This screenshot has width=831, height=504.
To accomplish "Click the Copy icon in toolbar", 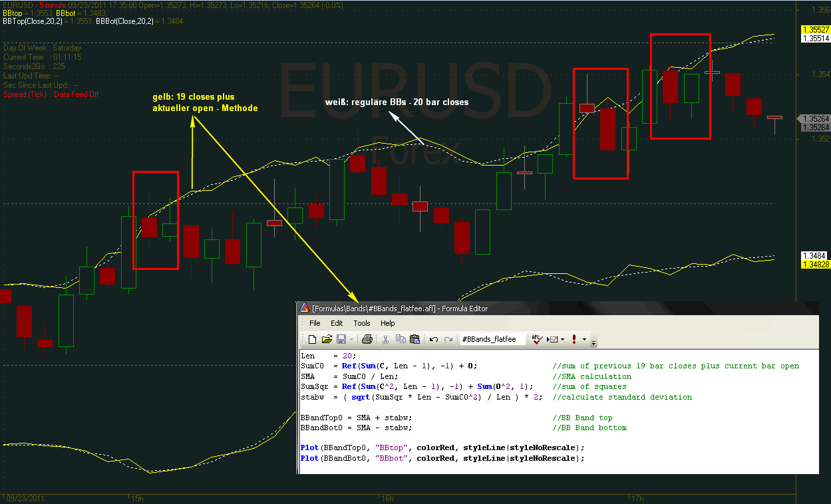I will point(401,339).
